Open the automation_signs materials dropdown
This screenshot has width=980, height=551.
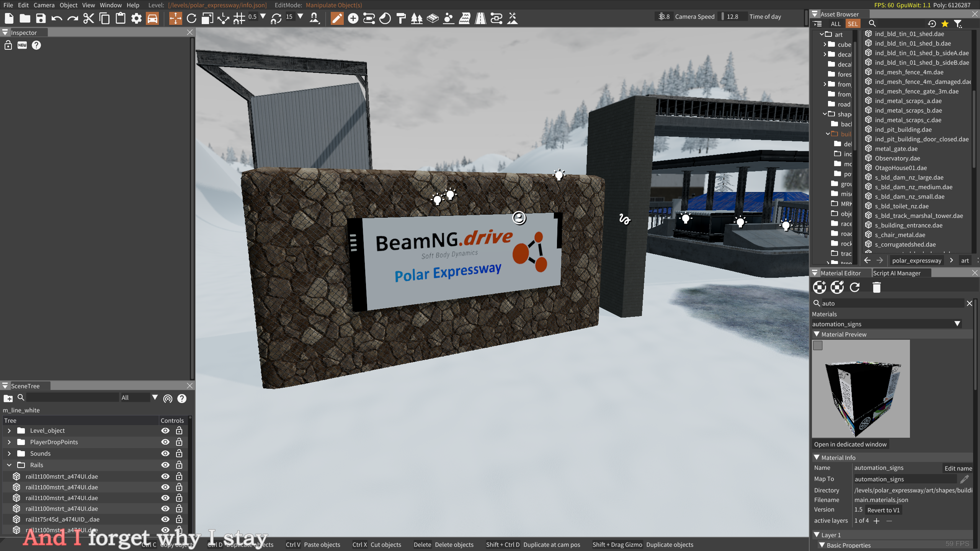click(x=957, y=324)
